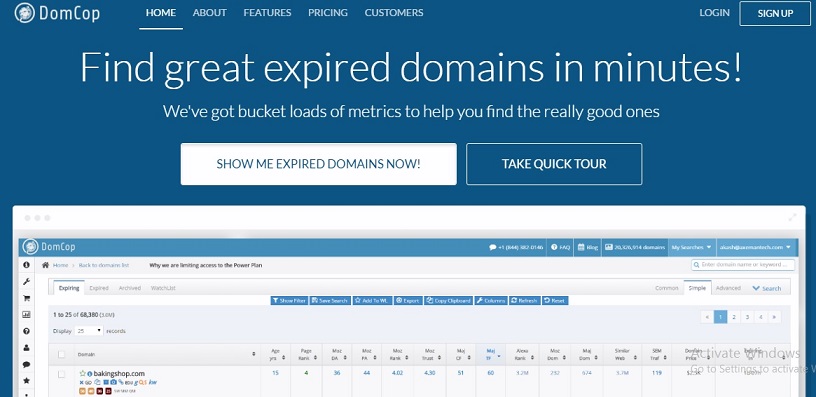Click the domain name or keyword search field
816x397 pixels.
coord(743,265)
